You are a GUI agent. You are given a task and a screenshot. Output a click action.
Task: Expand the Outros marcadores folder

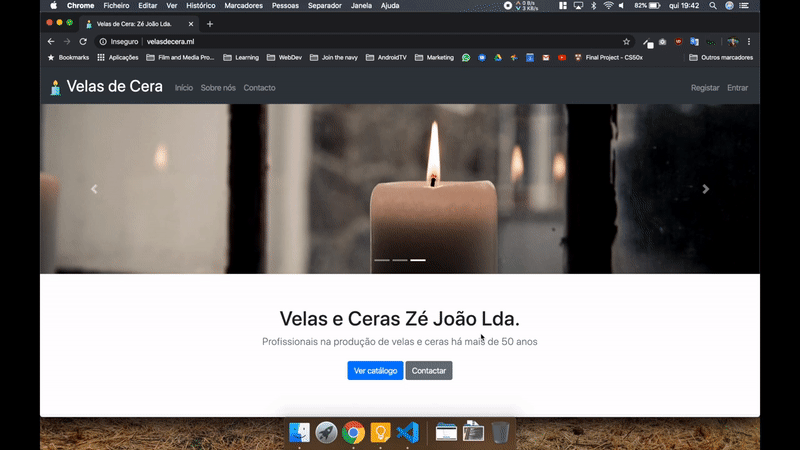coord(721,58)
